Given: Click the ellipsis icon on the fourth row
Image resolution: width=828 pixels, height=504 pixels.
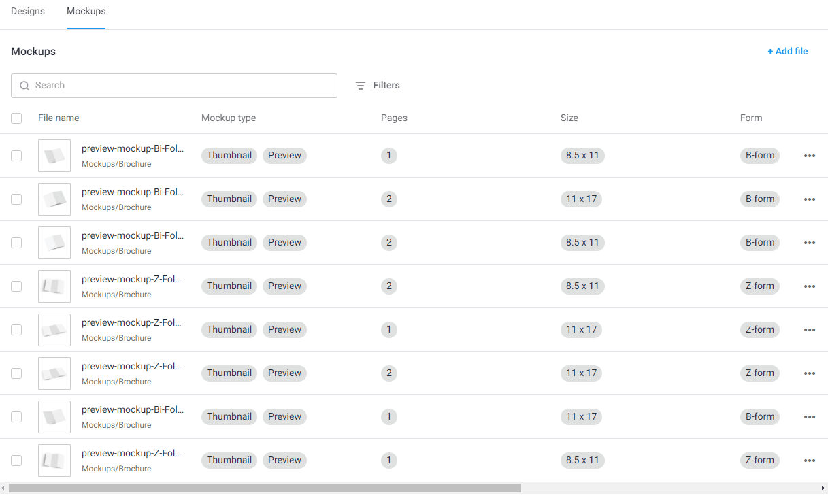Looking at the screenshot, I should point(809,286).
